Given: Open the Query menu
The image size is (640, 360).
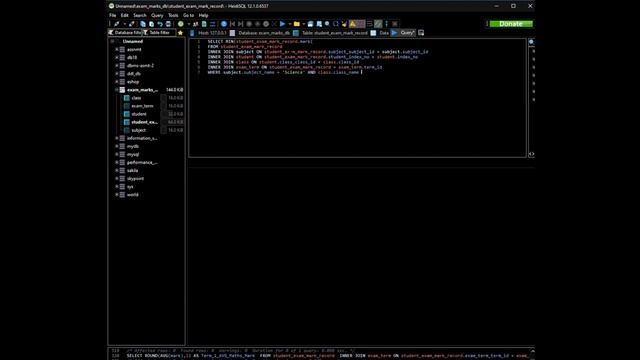Looking at the screenshot, I should click(x=157, y=15).
